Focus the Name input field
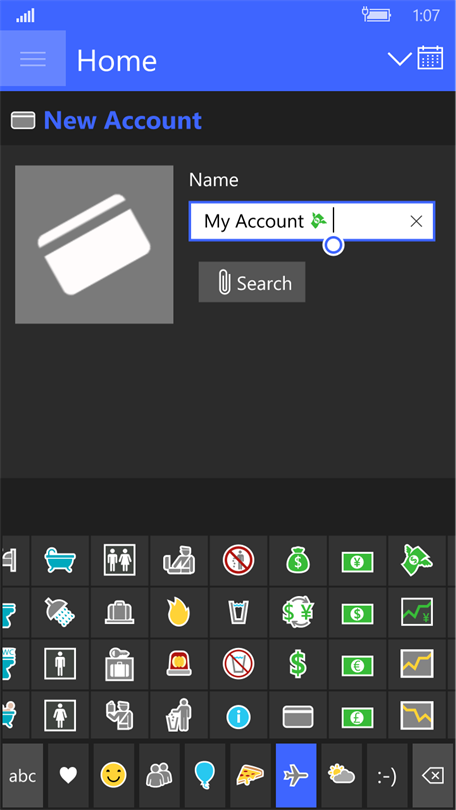 312,221
